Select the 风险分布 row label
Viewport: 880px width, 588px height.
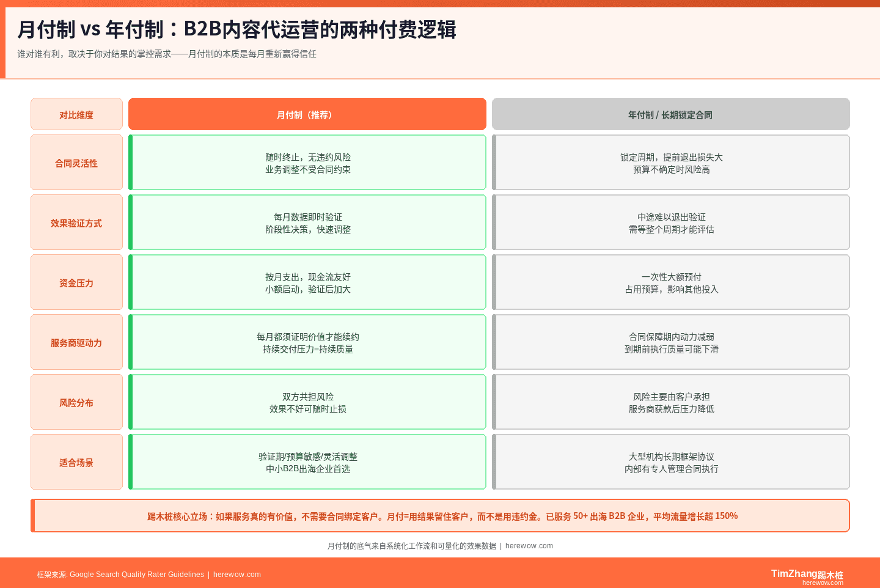[76, 402]
